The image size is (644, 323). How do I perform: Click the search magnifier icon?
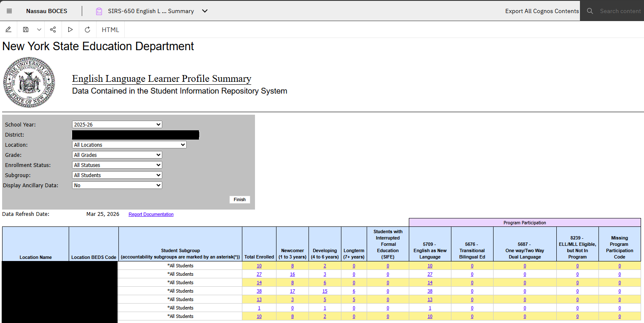[590, 11]
